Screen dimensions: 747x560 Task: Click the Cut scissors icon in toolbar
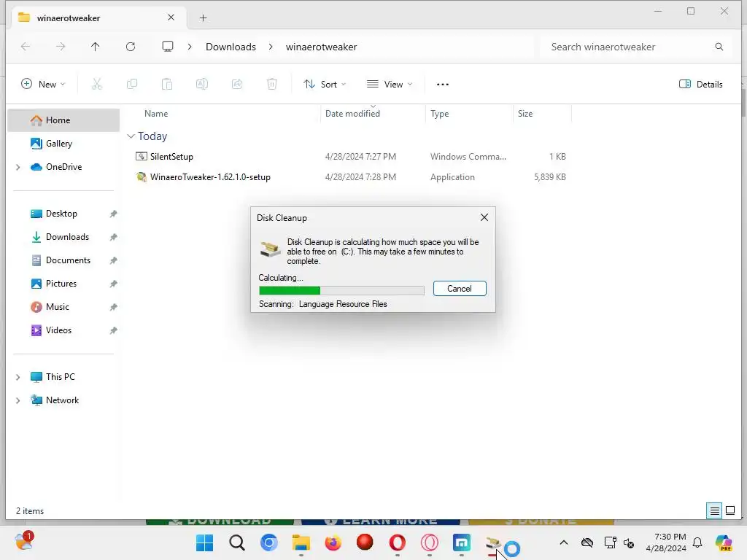[x=97, y=85]
